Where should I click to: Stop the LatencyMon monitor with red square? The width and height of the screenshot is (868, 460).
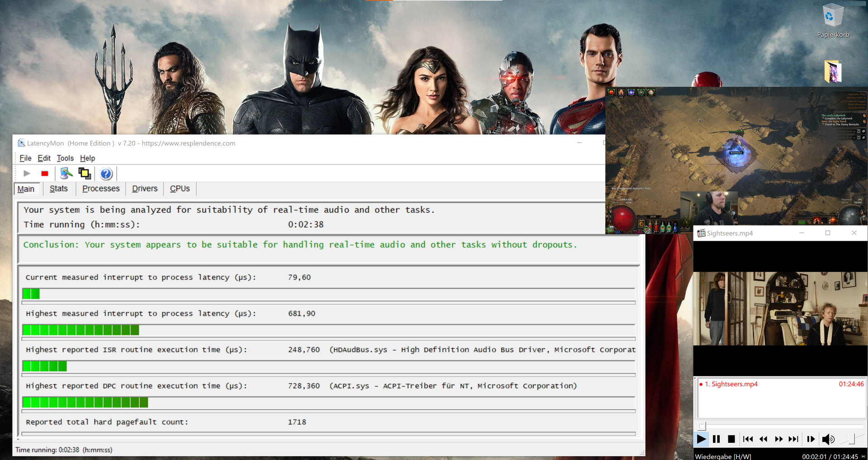coord(44,174)
